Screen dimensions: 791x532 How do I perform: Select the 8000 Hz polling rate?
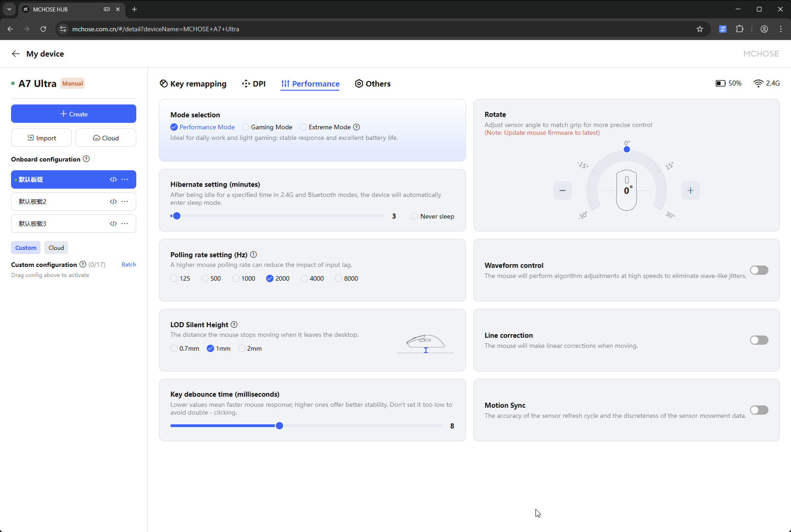[339, 278]
